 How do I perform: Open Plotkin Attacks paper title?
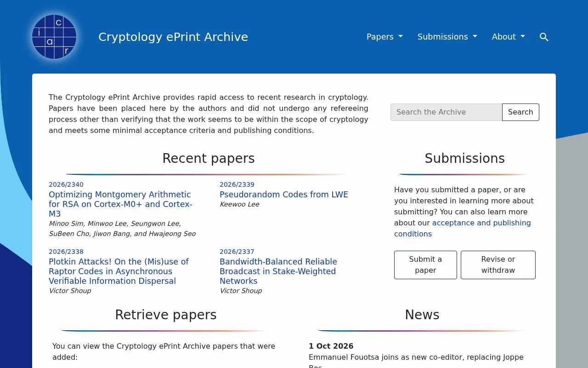119,271
